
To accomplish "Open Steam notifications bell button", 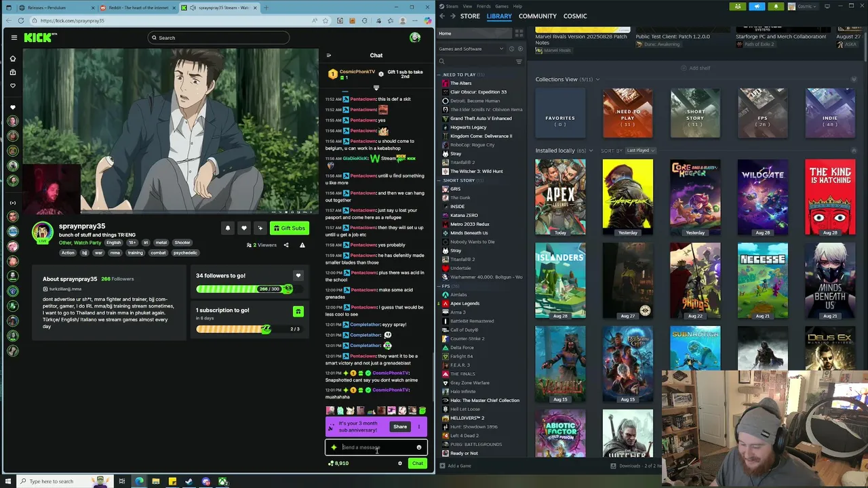I will coord(776,6).
